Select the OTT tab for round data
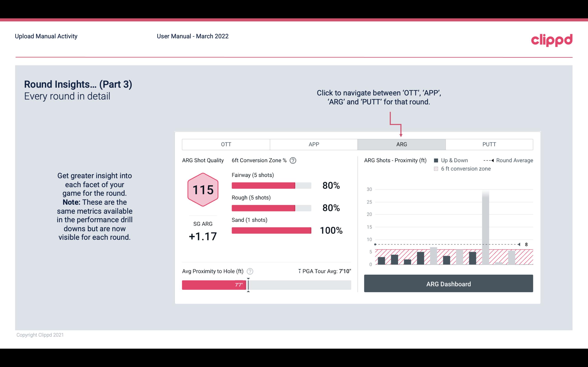 (x=225, y=144)
